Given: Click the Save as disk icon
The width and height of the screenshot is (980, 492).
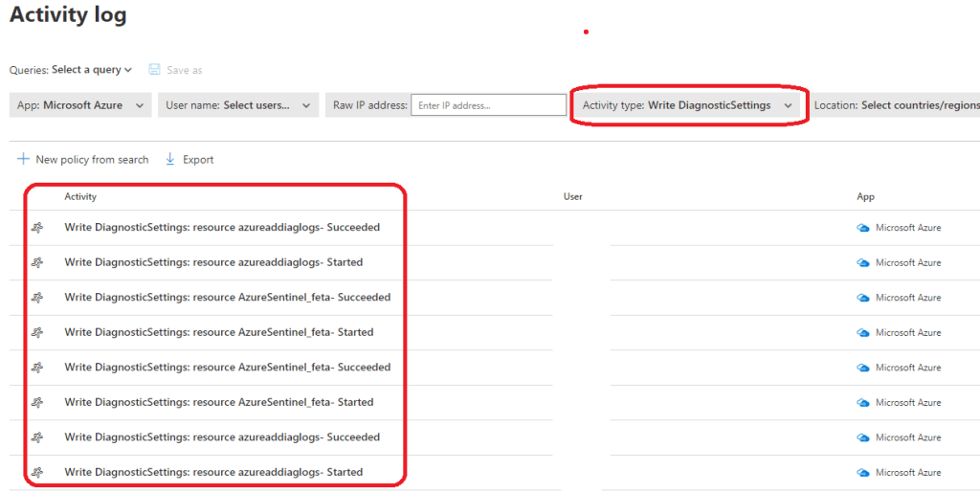Looking at the screenshot, I should [x=154, y=70].
